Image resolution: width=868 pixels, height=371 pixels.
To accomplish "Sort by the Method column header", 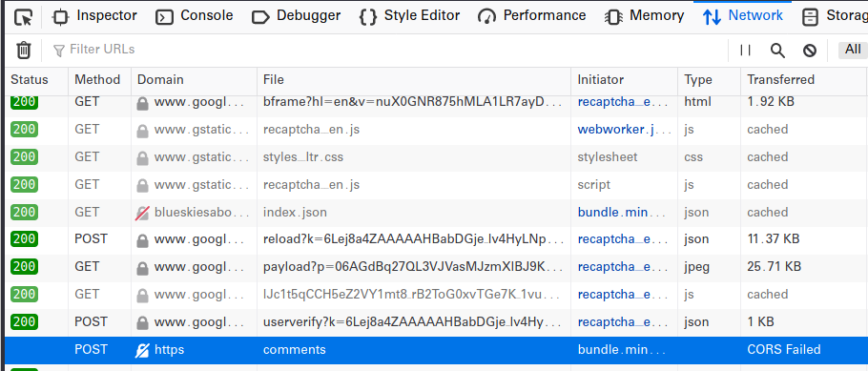I will click(99, 80).
